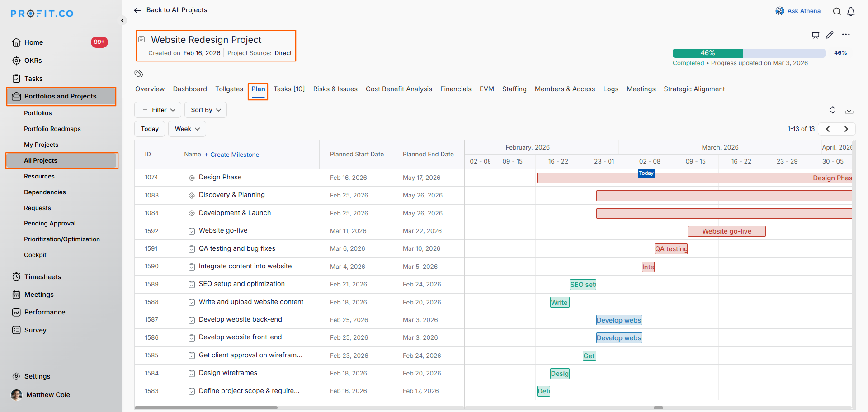Open the Risks & Issues tab

click(335, 89)
